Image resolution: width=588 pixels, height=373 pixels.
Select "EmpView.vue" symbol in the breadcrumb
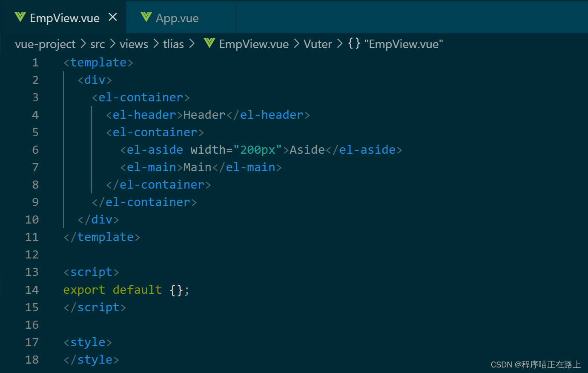(x=404, y=44)
